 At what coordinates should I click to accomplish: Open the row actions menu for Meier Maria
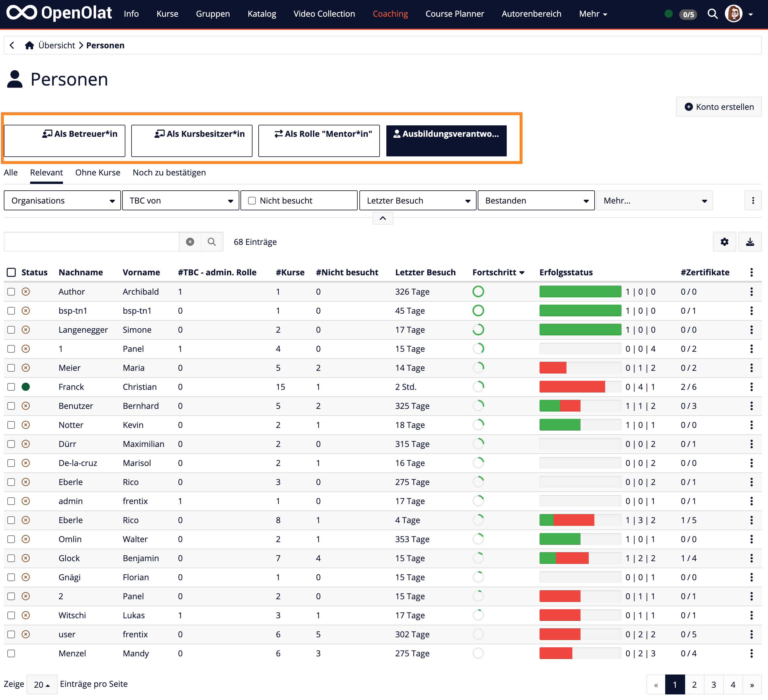(x=751, y=368)
